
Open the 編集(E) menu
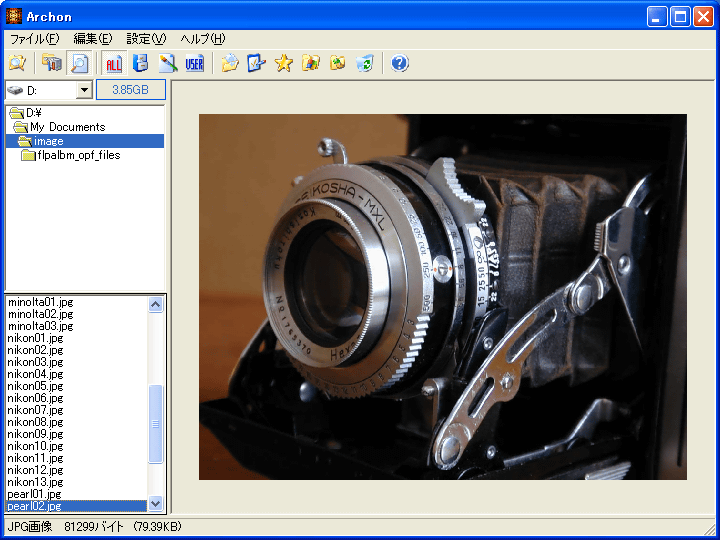93,39
